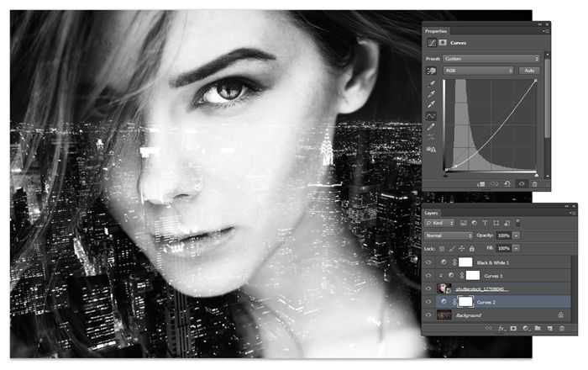This screenshot has height=370, width=588.
Task: Lock layer position
Action: [462, 248]
